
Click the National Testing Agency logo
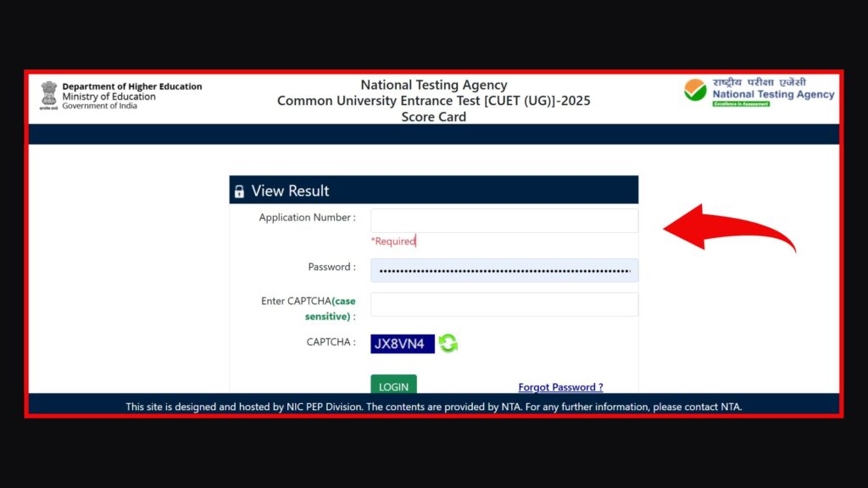759,91
